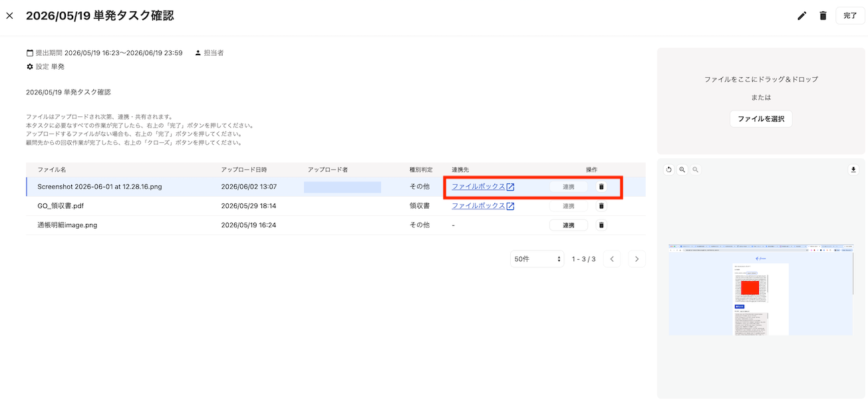Rotate the preview image
This screenshot has width=868, height=402.
pyautogui.click(x=669, y=170)
